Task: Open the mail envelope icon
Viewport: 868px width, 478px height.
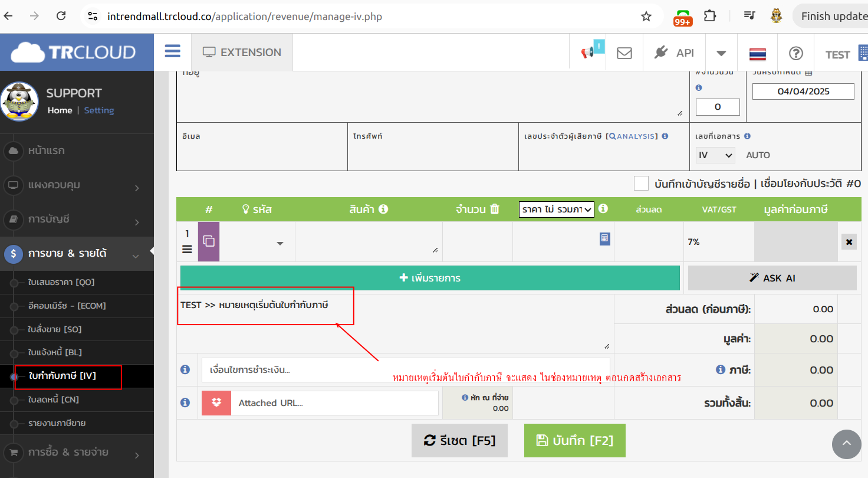Action: 624,53
